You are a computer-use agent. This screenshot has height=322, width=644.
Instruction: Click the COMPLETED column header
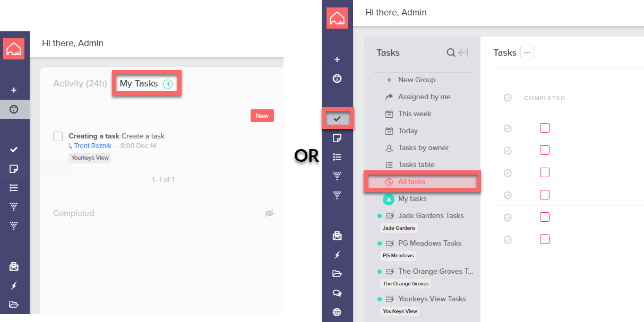point(544,98)
